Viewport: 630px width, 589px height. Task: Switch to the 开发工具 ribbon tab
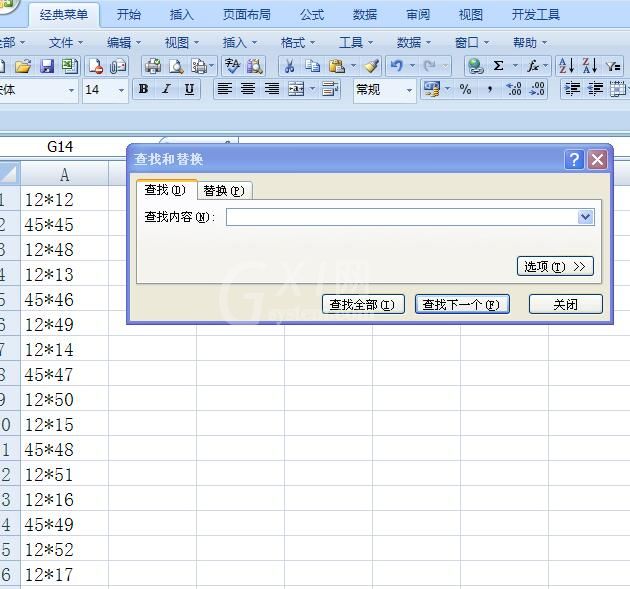pyautogui.click(x=536, y=15)
